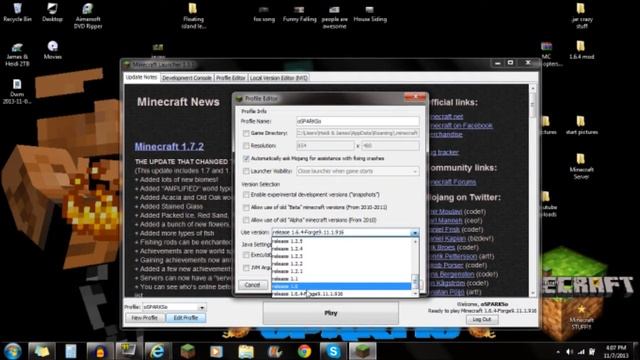Open the Local Version Editor (NYI) tab
Image resolution: width=640 pixels, height=360 pixels.
[278, 78]
